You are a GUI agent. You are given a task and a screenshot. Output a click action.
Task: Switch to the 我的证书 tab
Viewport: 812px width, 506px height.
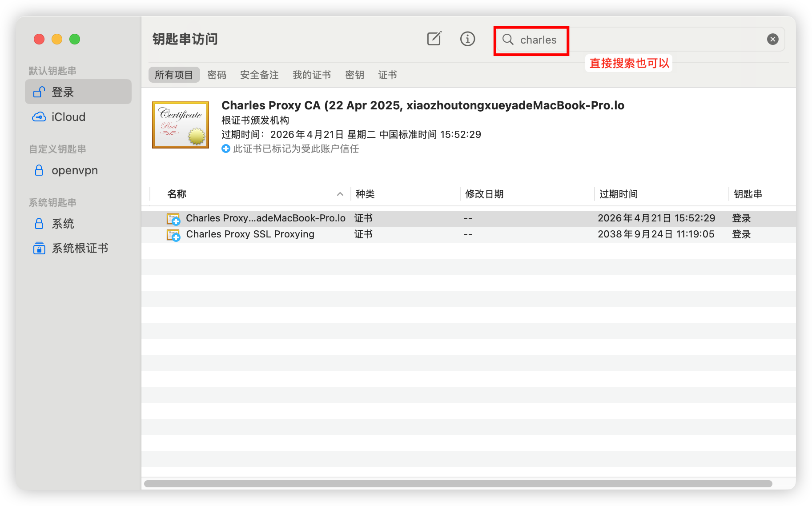312,75
